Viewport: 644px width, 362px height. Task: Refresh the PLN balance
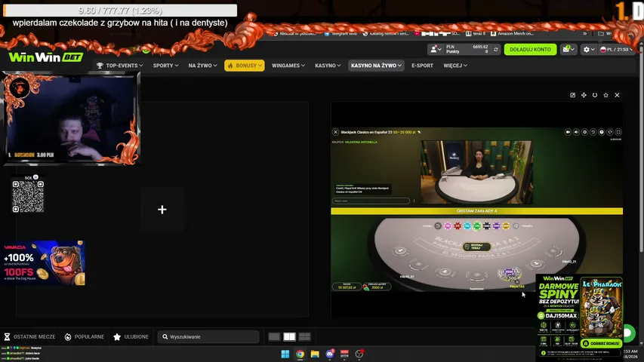(x=496, y=49)
